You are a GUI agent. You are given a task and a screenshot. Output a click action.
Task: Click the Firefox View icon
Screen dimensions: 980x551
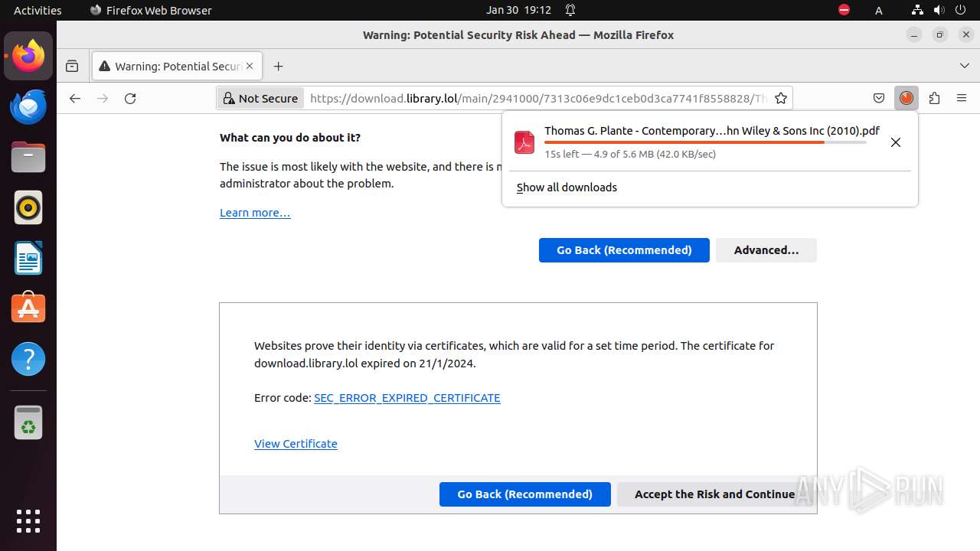(72, 67)
